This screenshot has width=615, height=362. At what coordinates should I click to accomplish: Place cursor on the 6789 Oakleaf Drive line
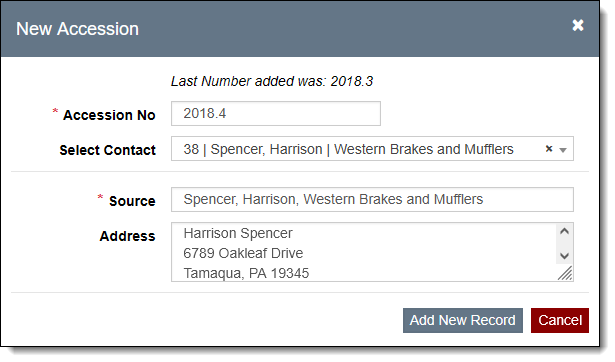coord(243,253)
